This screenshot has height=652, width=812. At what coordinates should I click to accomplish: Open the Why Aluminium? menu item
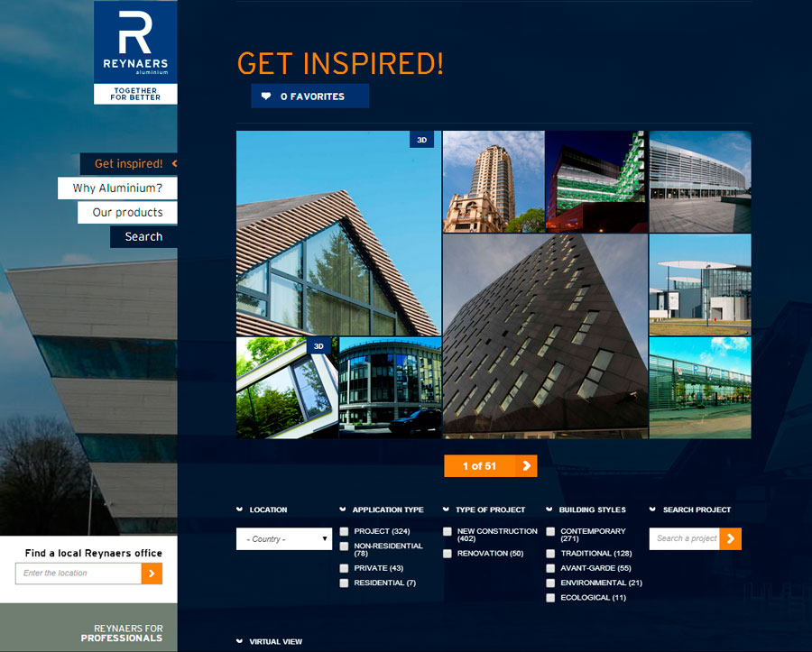point(117,188)
